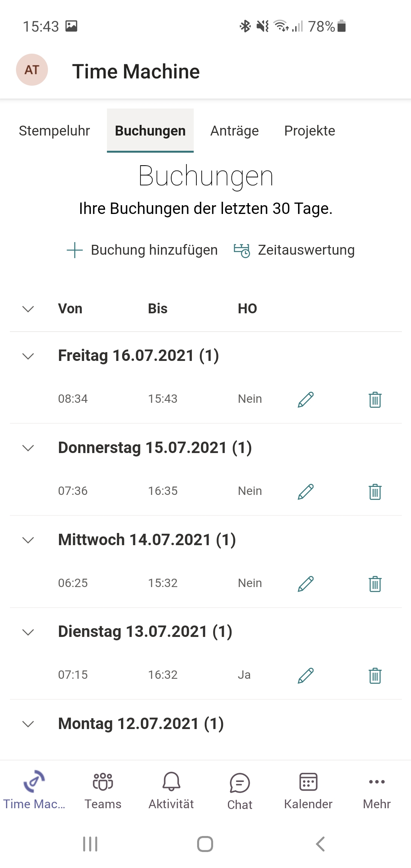The height and width of the screenshot is (868, 411).
Task: Edit the Freitag 16.07.2021 booking
Action: point(306,399)
